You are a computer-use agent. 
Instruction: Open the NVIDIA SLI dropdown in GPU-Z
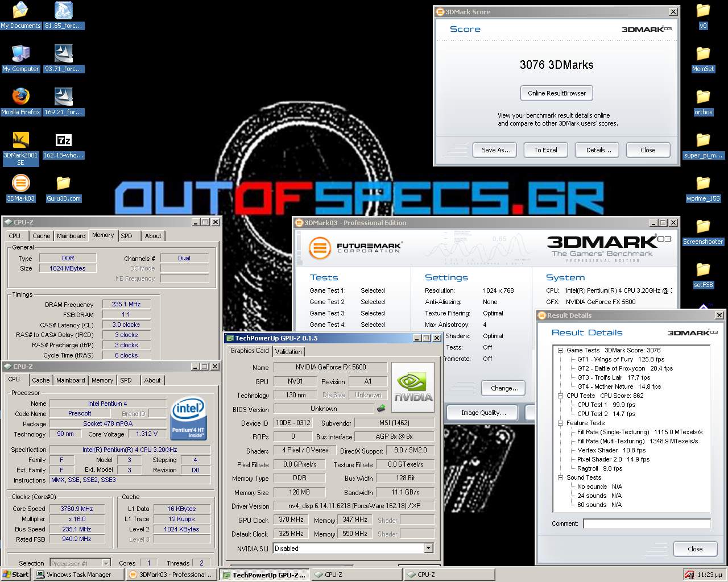pos(428,548)
